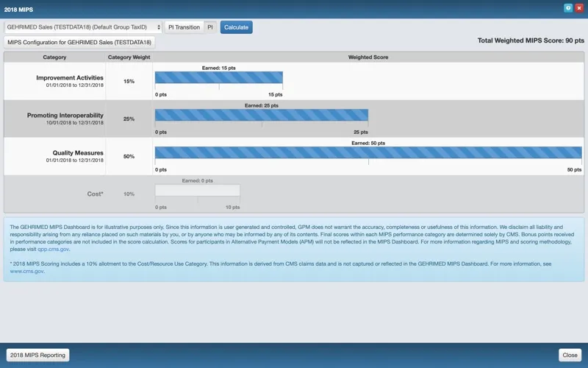Select the Category column header

(x=54, y=57)
